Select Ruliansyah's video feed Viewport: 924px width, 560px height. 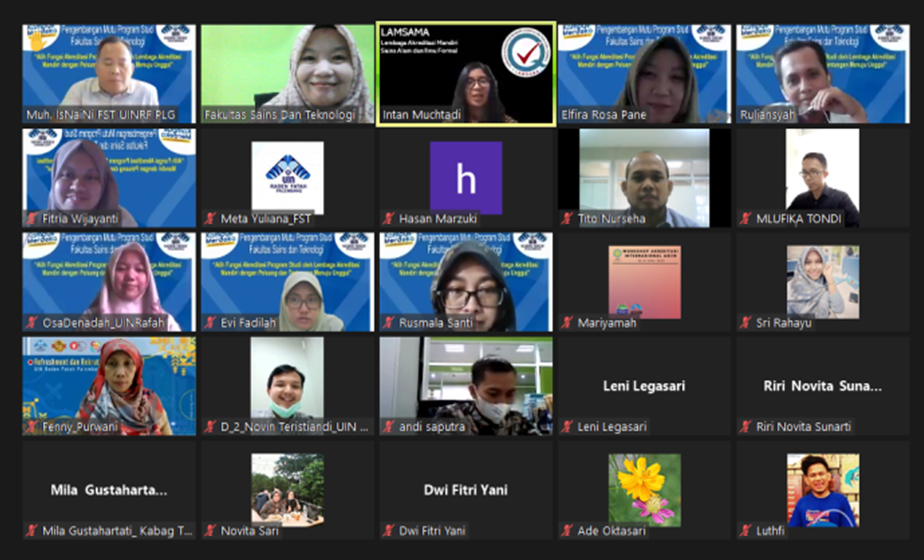[823, 74]
